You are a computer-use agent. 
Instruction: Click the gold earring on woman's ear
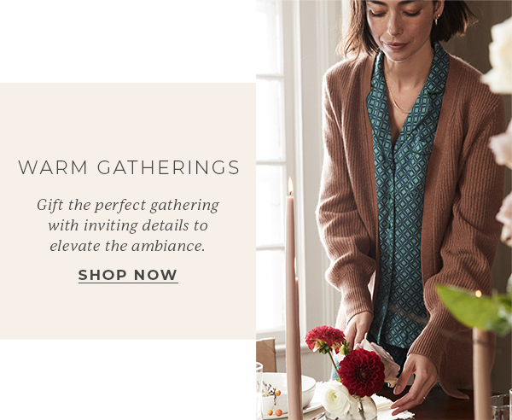click(x=438, y=19)
